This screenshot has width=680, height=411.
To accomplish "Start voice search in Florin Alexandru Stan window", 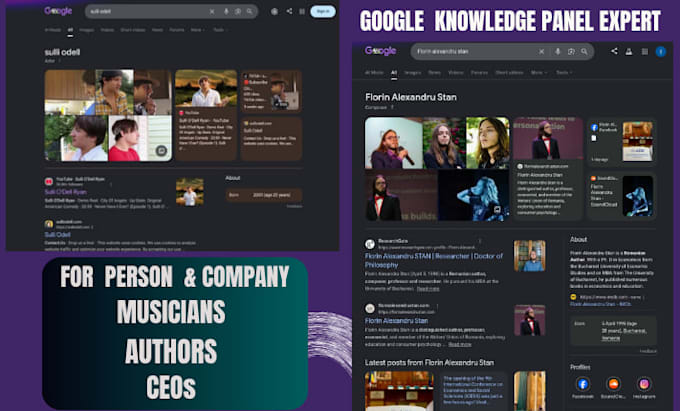I will click(558, 52).
